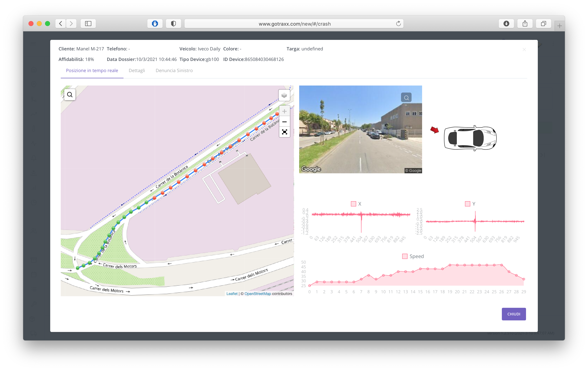Image resolution: width=588 pixels, height=371 pixels.
Task: Close the crash dossier dialog
Action: 524,50
